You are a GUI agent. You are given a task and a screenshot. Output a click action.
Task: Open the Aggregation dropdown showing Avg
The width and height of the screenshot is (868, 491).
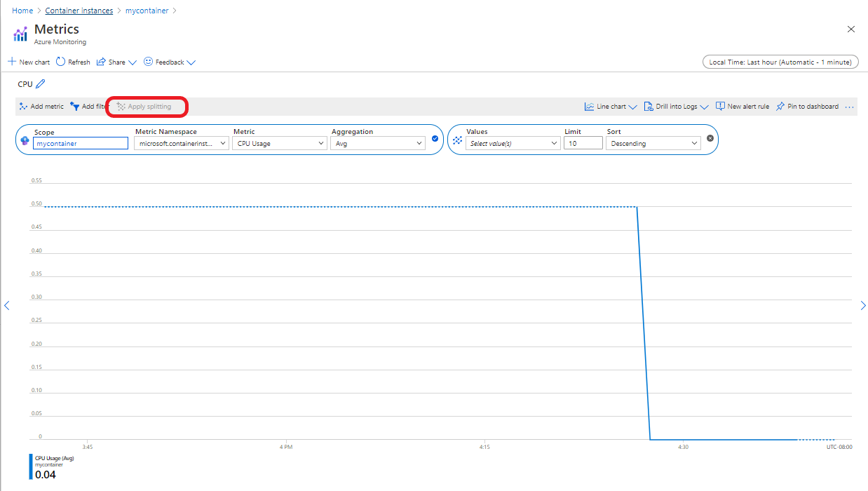pos(377,142)
